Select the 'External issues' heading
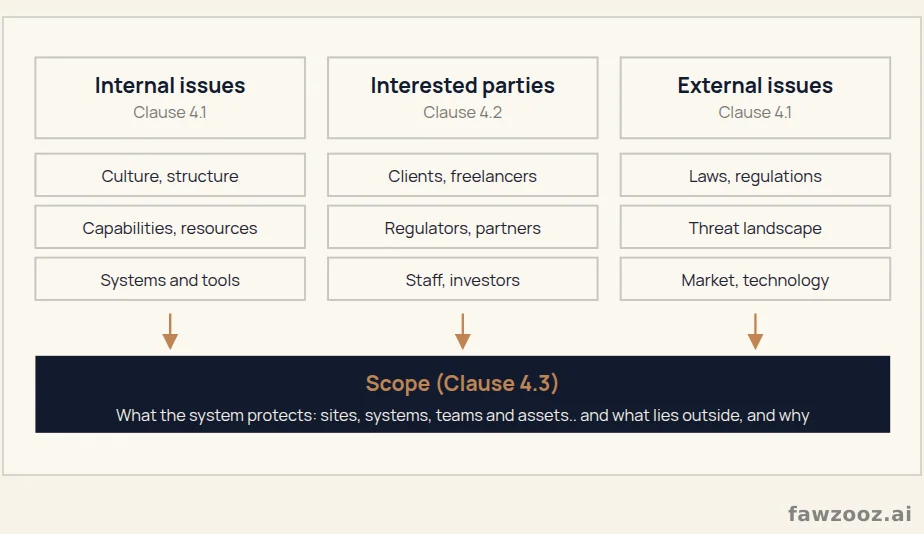 755,85
